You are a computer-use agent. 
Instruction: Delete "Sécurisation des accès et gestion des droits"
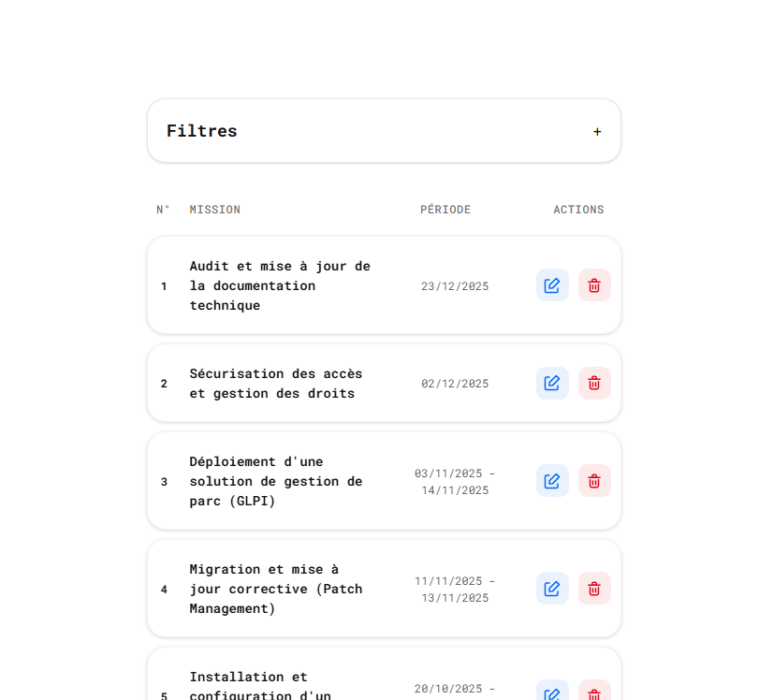click(594, 383)
